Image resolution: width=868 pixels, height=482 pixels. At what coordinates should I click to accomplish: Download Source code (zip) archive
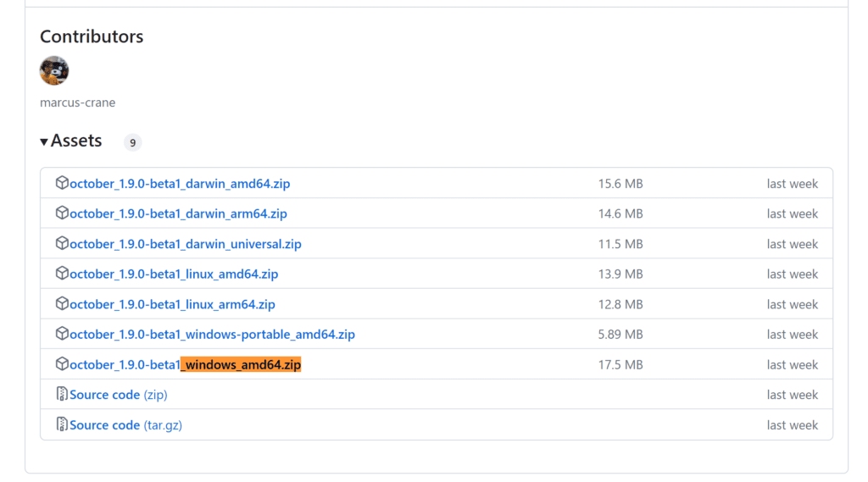click(119, 395)
